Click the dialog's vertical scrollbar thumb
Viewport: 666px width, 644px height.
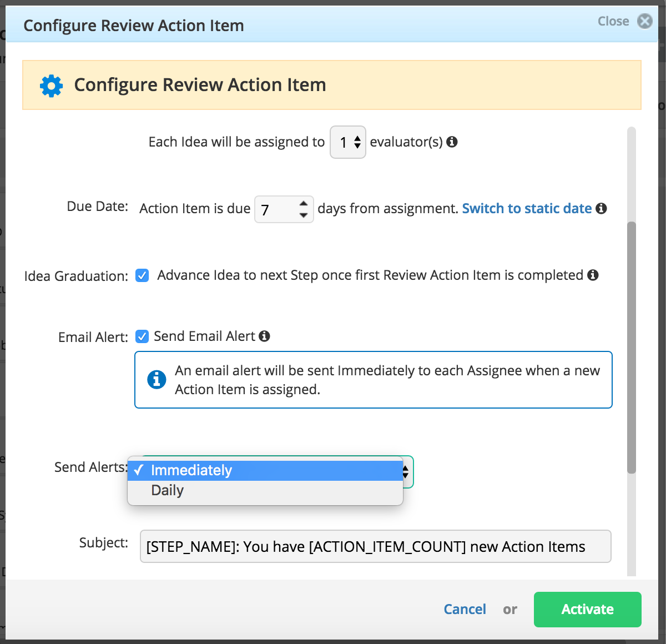click(x=631, y=347)
